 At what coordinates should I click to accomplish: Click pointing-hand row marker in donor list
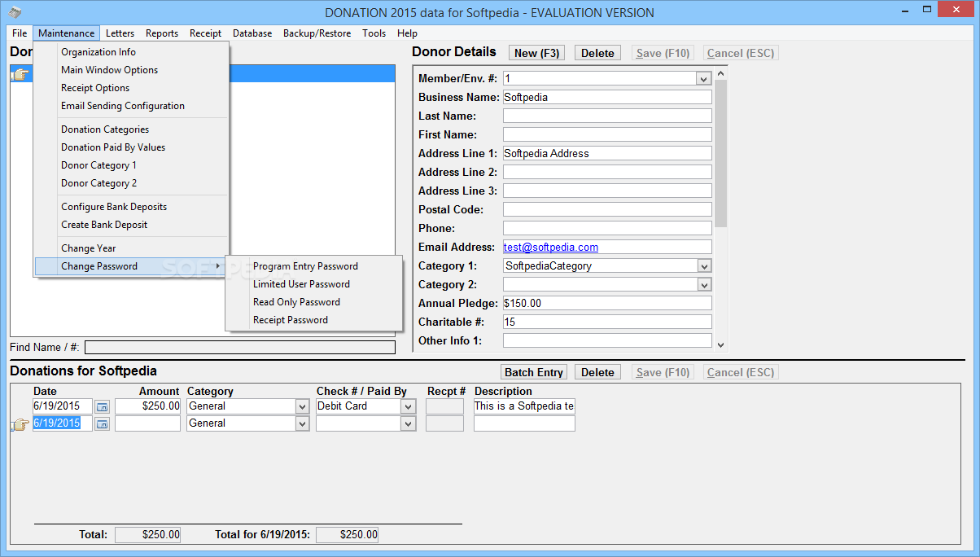tap(20, 75)
